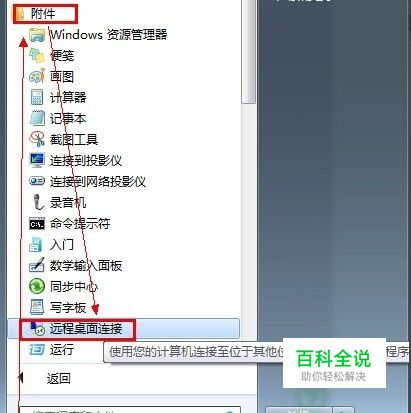Open the 记事本 notepad icon

(x=37, y=118)
